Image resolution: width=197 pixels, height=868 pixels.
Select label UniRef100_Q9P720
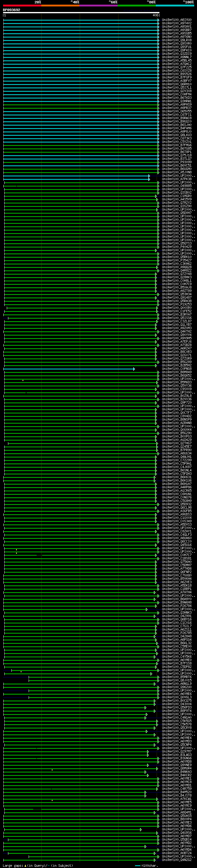177,403
